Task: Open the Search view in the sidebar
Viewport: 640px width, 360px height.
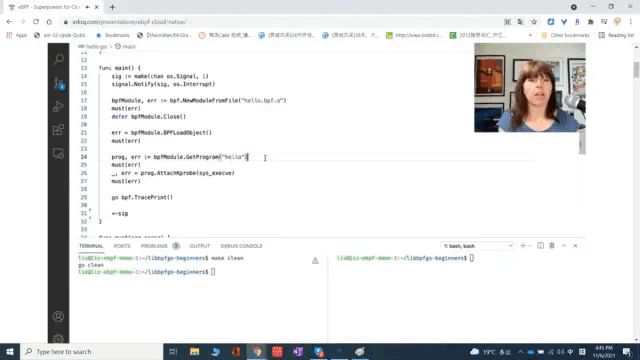Action: pyautogui.click(x=58, y=60)
